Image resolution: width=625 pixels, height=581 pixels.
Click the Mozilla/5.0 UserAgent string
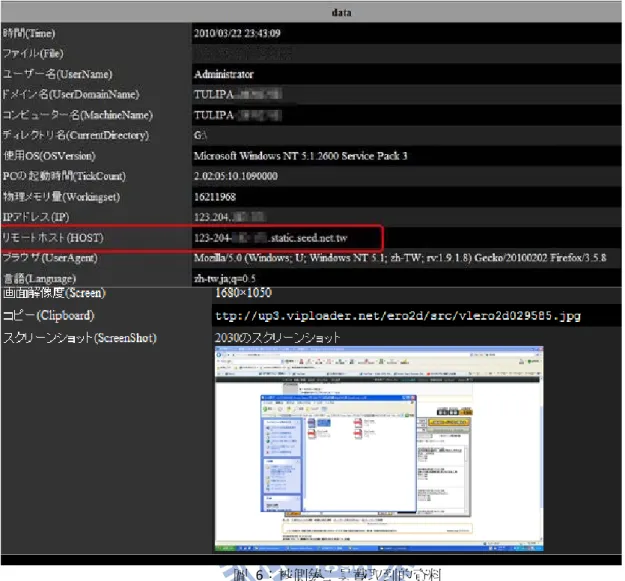[x=400, y=258]
